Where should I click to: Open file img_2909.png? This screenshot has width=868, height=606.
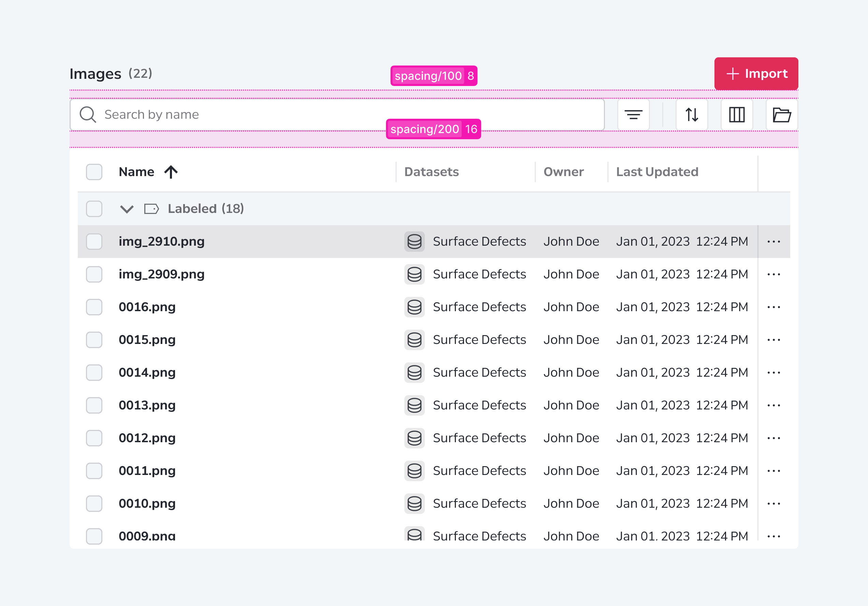[161, 274]
